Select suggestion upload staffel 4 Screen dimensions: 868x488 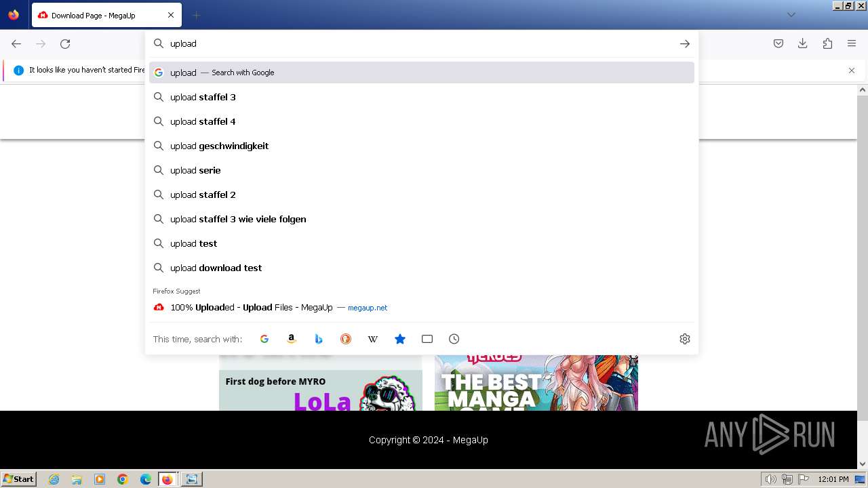(x=422, y=121)
